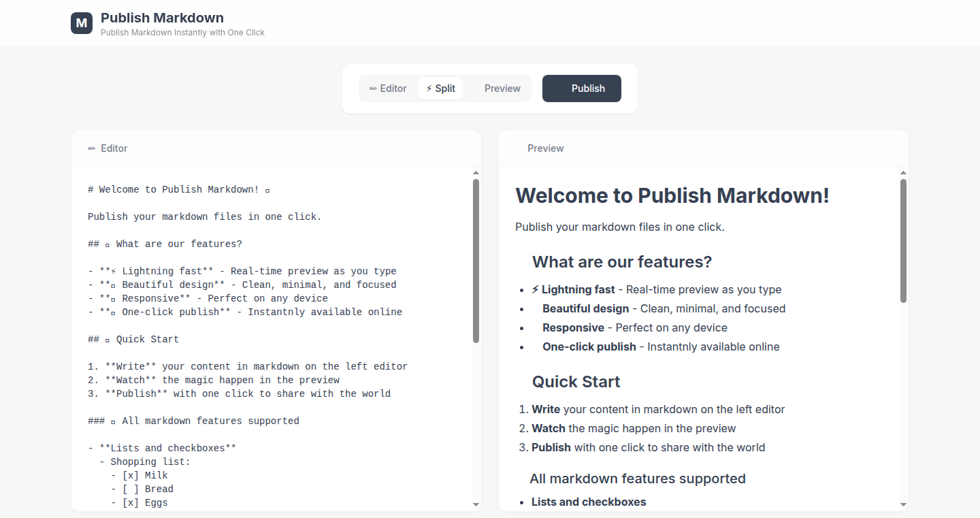The width and height of the screenshot is (980, 518).
Task: Switch to Preview view mode
Action: click(x=497, y=88)
